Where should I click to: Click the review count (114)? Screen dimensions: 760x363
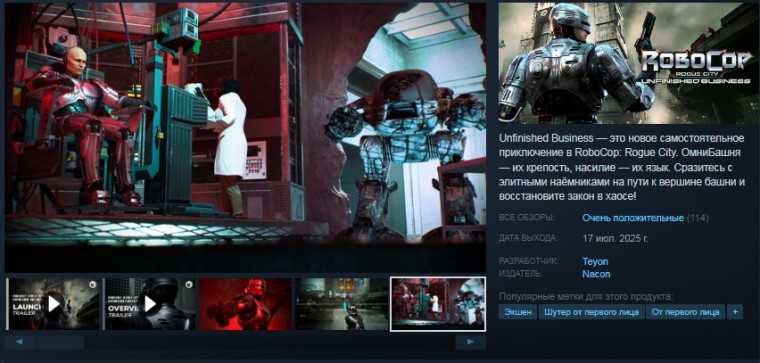point(697,218)
